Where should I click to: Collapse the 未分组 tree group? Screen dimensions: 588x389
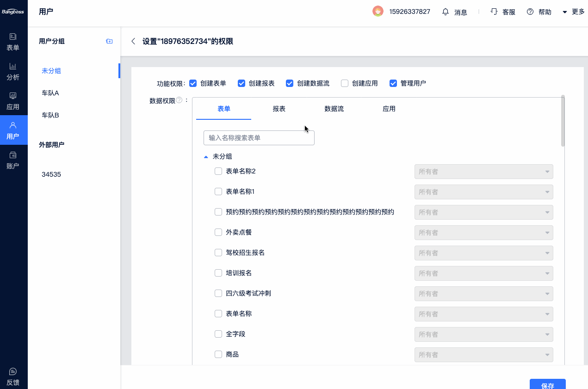[x=206, y=157]
